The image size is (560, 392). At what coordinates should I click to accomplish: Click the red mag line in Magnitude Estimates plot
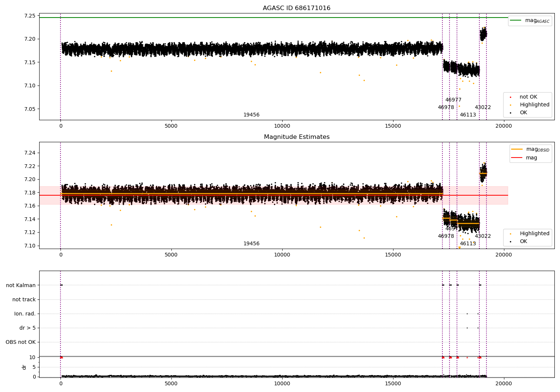(x=274, y=195)
